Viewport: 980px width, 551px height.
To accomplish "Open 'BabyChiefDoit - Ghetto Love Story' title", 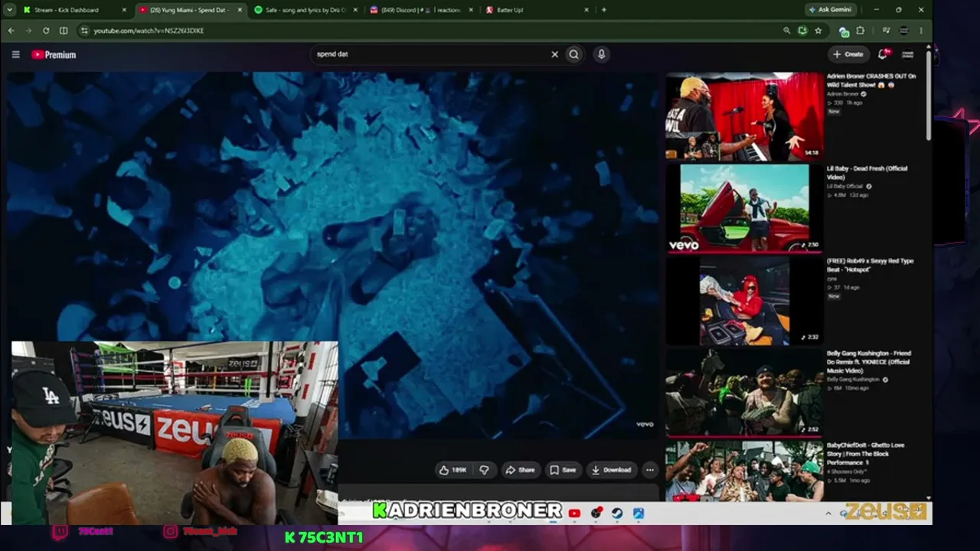I will pyautogui.click(x=865, y=453).
